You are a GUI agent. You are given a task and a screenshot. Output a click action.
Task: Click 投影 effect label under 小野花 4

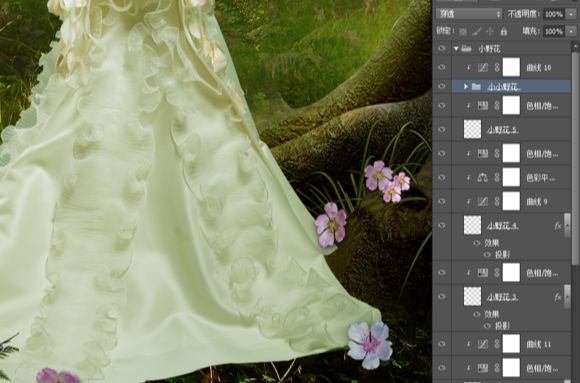pyautogui.click(x=502, y=255)
